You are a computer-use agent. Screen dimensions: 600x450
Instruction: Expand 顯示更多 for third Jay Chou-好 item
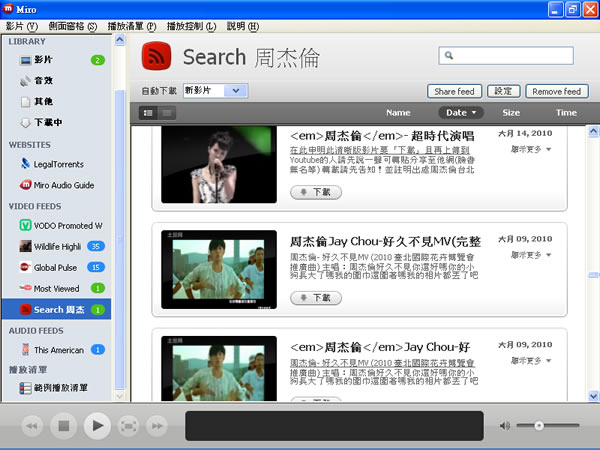point(531,360)
